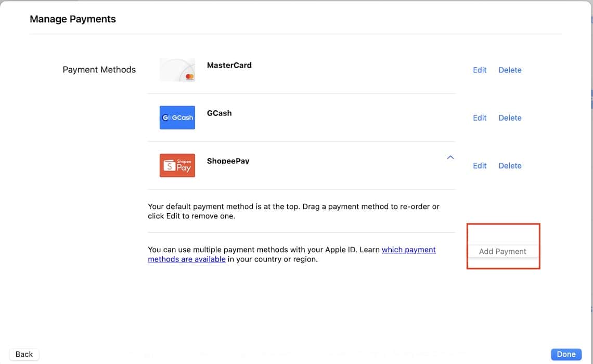Confirm with the Done button
593x364 pixels.
click(566, 354)
